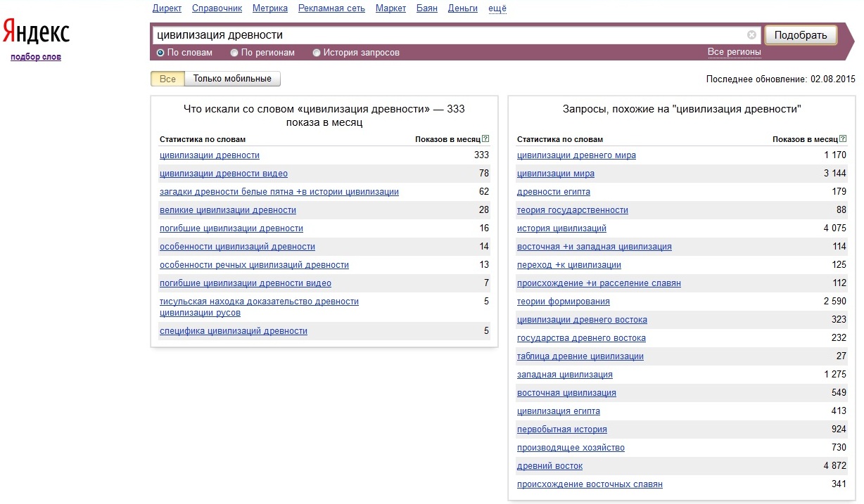Open Директ in the top menu
The width and height of the screenshot is (864, 504).
(167, 8)
